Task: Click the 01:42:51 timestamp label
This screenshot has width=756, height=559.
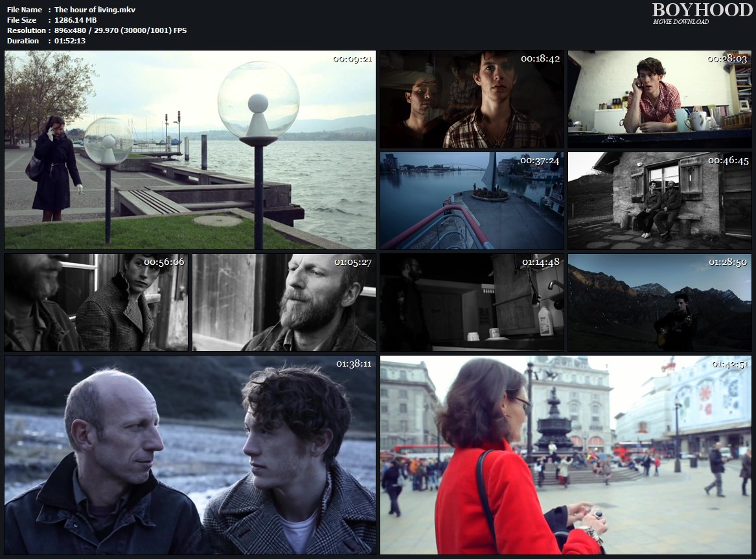Action: click(731, 364)
